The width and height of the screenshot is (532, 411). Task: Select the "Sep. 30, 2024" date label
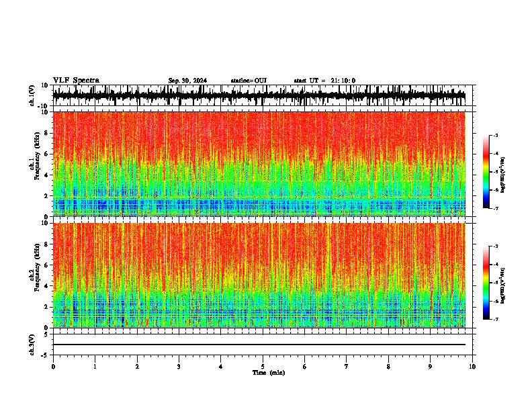(187, 81)
